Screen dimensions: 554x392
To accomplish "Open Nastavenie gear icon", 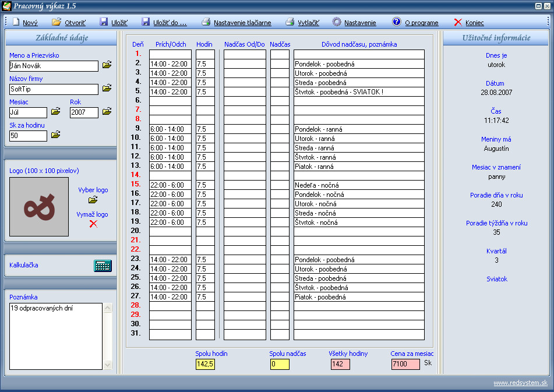I will point(337,22).
